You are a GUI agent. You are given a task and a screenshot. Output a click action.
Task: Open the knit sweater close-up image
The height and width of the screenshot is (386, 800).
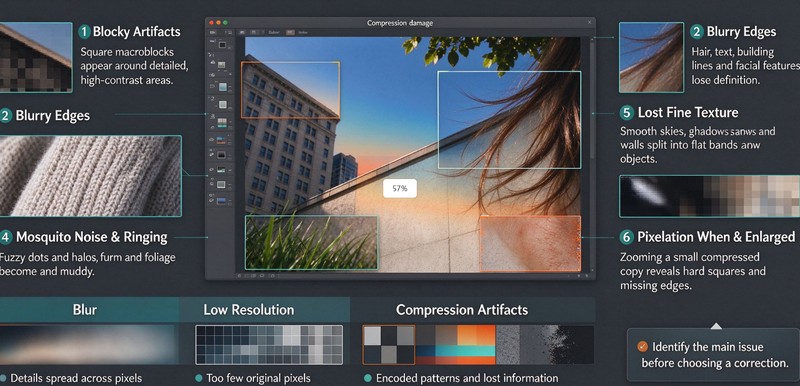[x=90, y=176]
